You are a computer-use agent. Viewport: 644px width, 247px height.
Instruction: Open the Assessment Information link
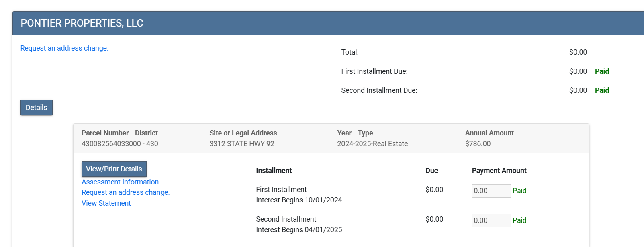[x=120, y=182]
